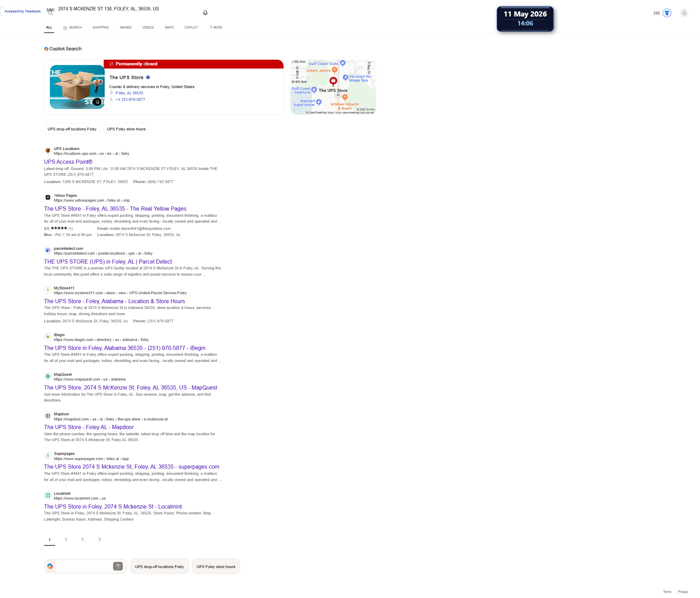This screenshot has height=598, width=700.
Task: Click the Gulf Coast Tools map pin
Action: point(343,63)
